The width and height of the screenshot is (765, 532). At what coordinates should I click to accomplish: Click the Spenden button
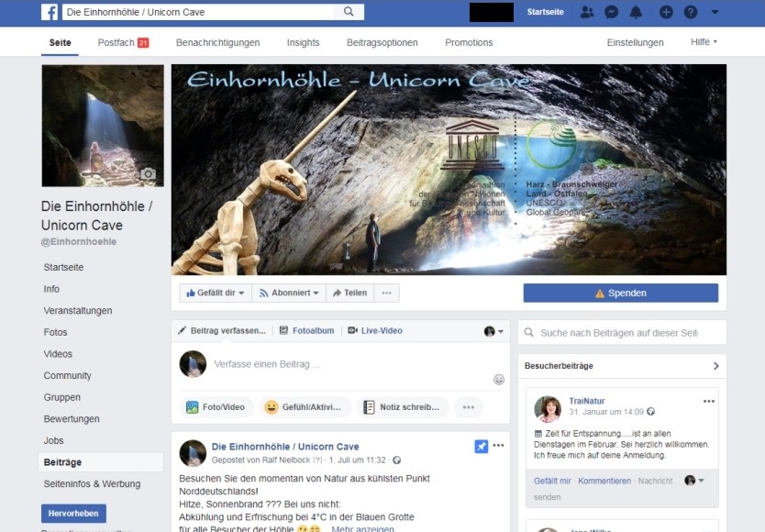(x=620, y=293)
